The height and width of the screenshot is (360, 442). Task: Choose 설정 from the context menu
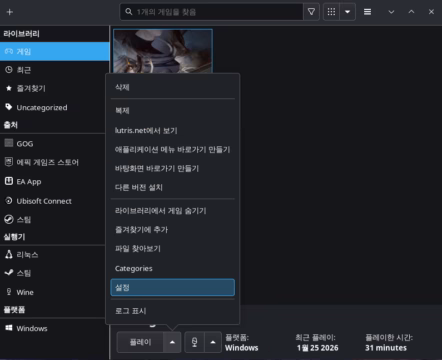coord(173,287)
